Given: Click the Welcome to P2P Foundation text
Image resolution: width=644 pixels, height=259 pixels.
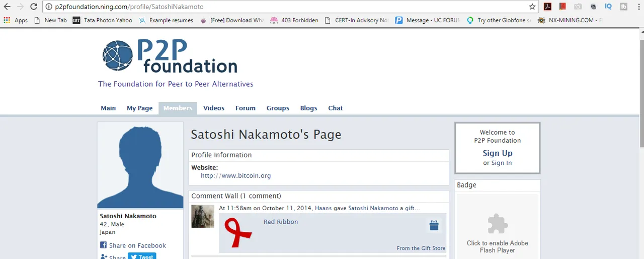Looking at the screenshot, I should click(x=498, y=137).
